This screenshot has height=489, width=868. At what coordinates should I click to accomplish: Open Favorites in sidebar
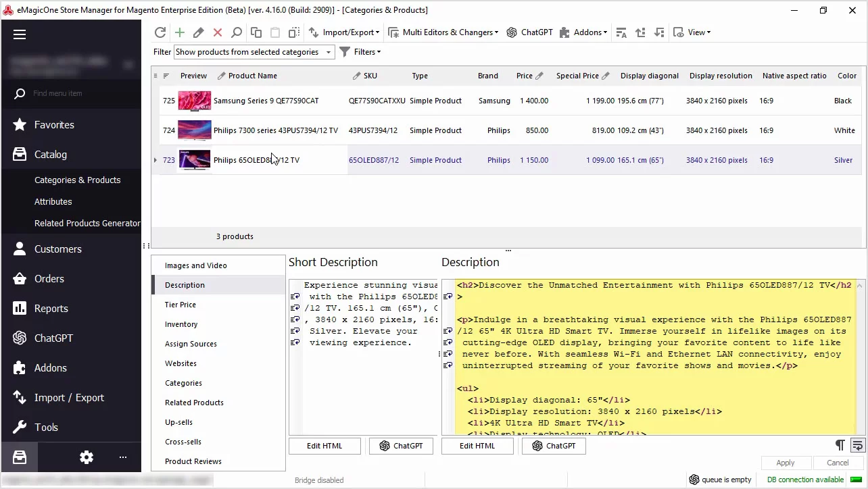71,125
